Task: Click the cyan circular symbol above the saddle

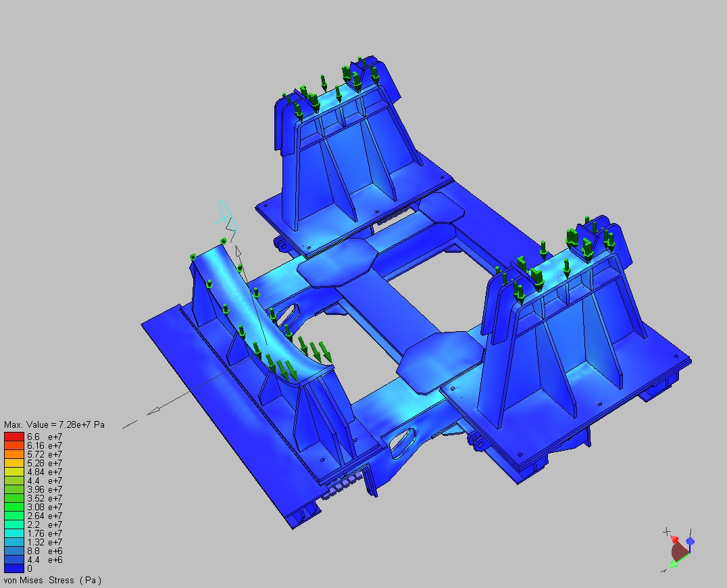Action: tap(226, 216)
